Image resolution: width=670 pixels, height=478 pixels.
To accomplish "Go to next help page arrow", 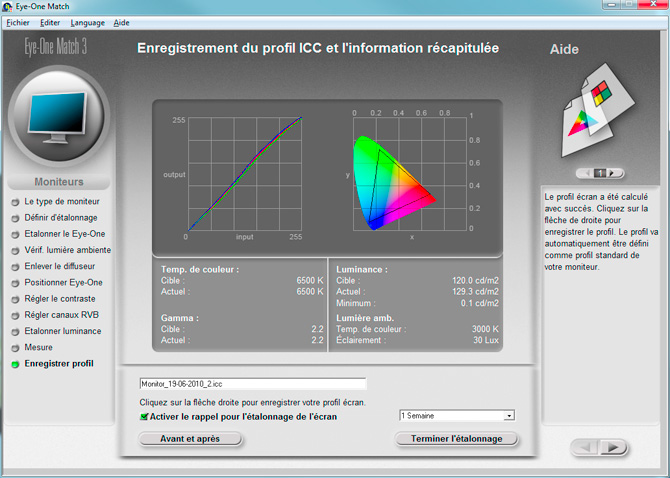I will point(612,173).
